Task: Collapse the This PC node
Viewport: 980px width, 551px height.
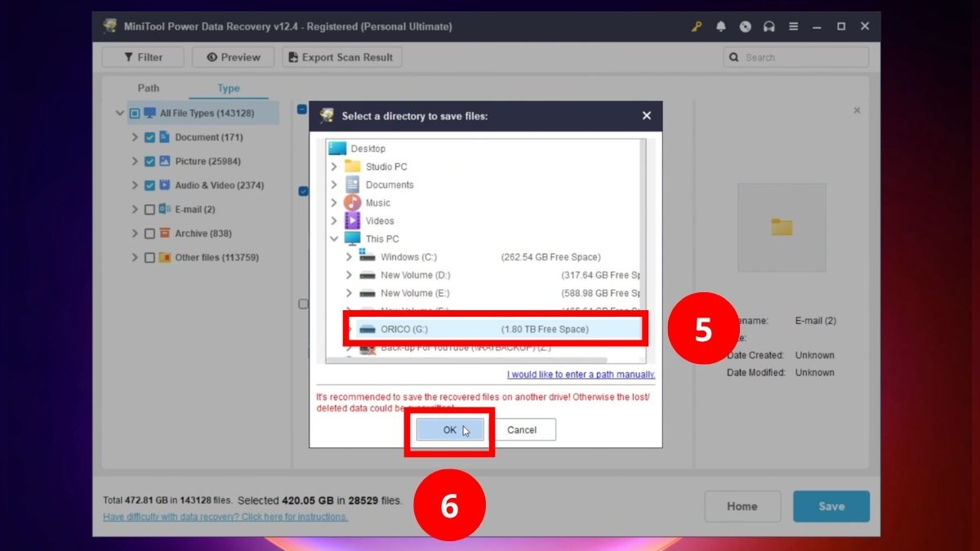Action: (333, 239)
